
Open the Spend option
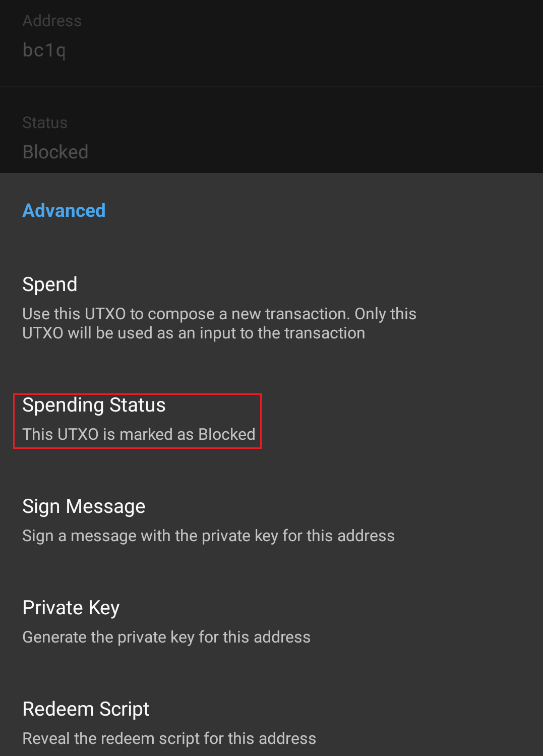(271, 308)
